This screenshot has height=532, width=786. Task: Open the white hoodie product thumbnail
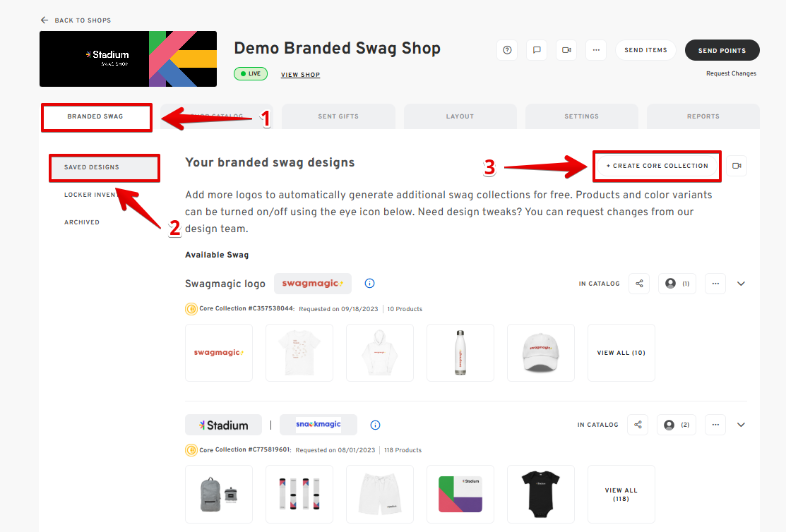tap(380, 353)
